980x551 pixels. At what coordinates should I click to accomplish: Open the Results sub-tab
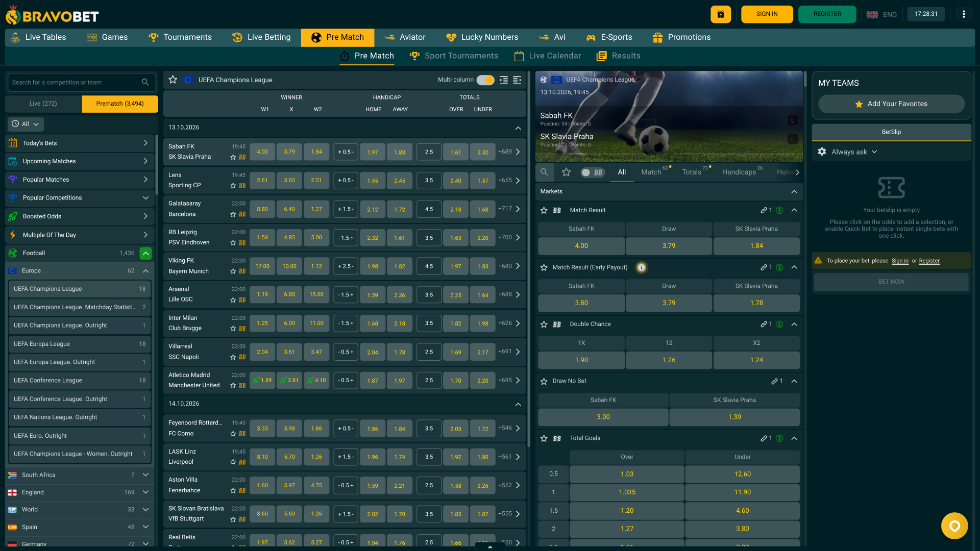coord(619,56)
